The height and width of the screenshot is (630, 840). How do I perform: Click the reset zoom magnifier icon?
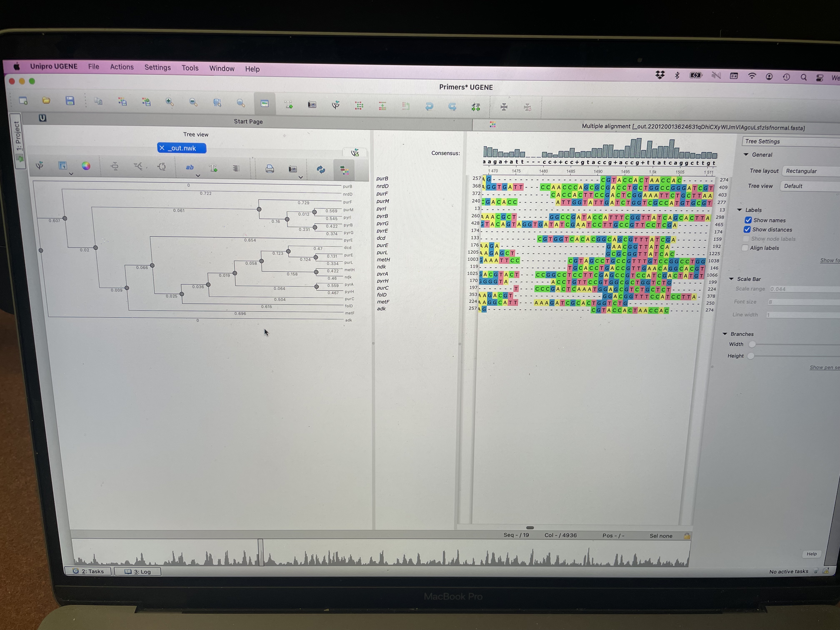coord(240,103)
